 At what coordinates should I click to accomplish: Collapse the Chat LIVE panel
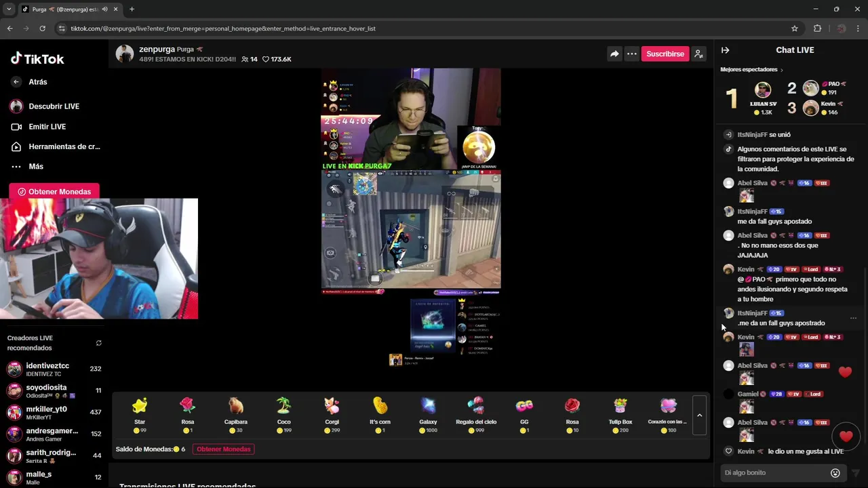(725, 50)
